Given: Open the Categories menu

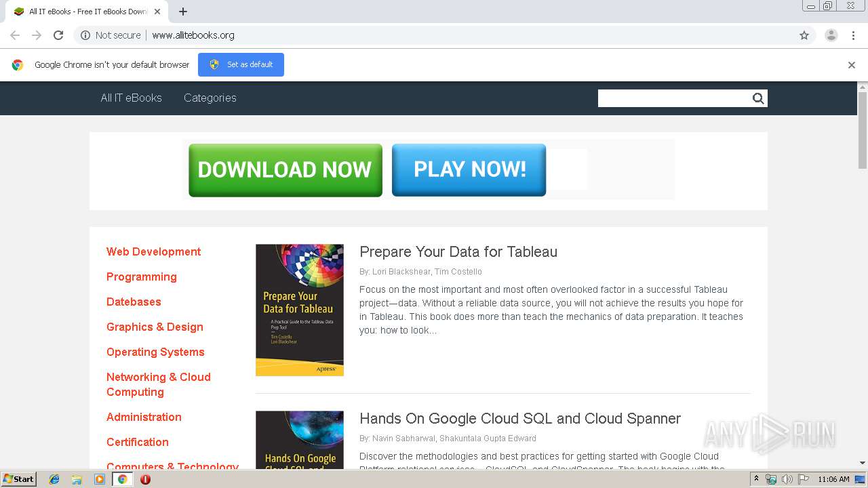Looking at the screenshot, I should (x=210, y=98).
